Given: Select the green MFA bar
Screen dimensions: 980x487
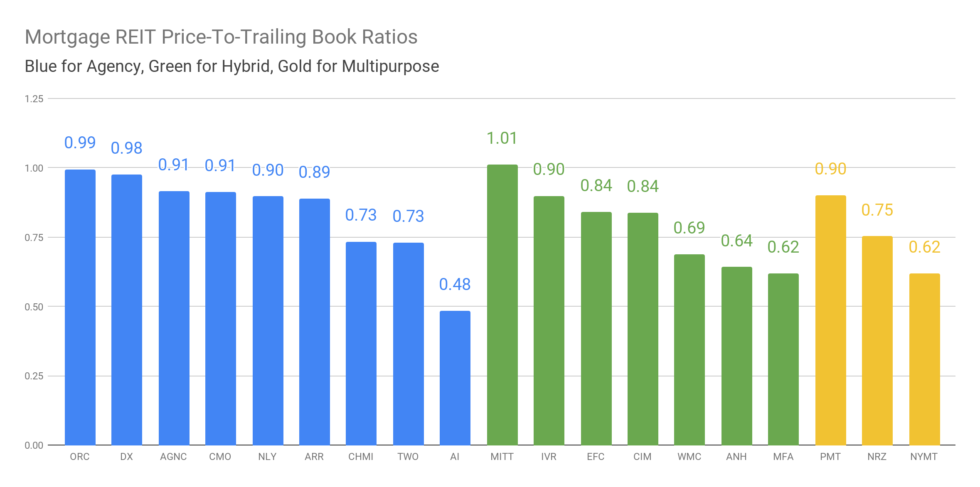Looking at the screenshot, I should [783, 359].
